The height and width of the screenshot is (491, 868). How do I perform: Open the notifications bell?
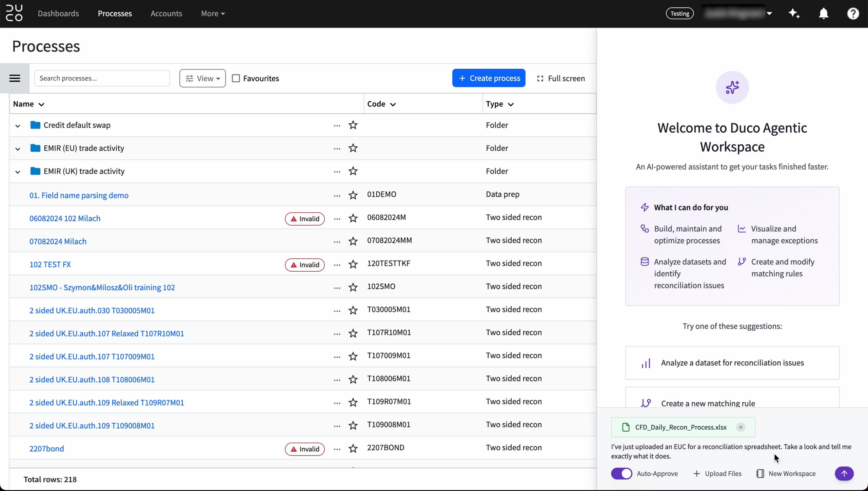coord(824,14)
